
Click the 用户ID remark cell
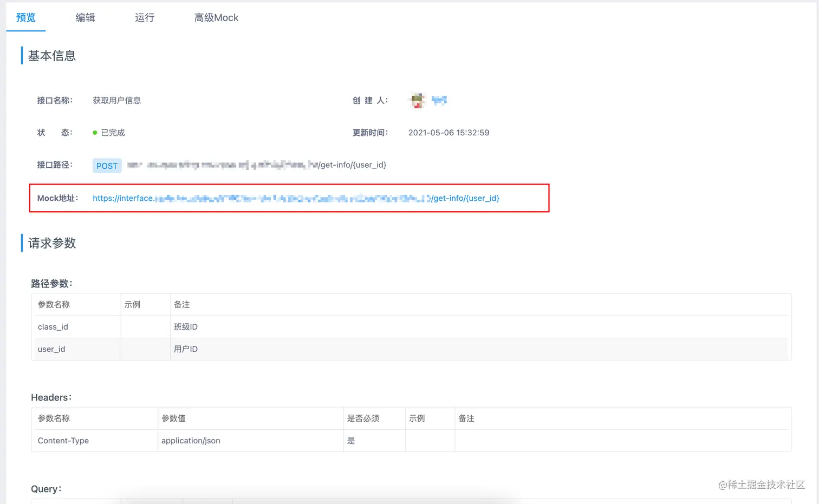[480, 349]
